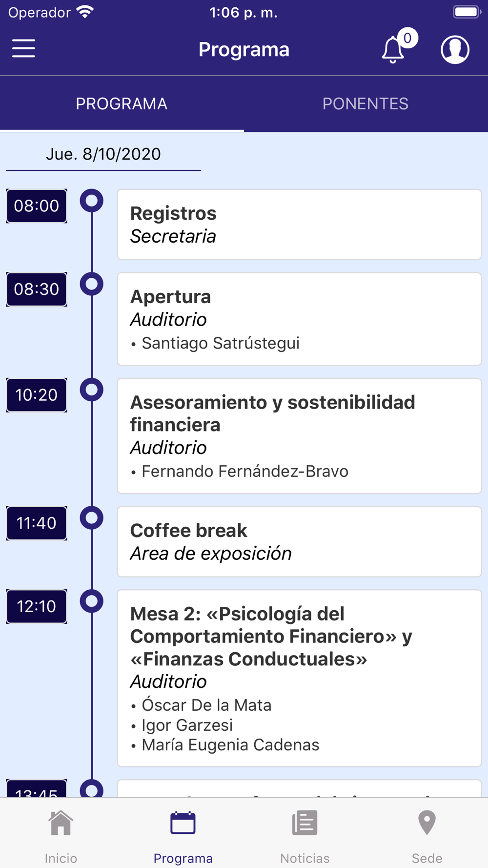Select date Jue. 8/10/2020
The height and width of the screenshot is (868, 488).
[x=103, y=154]
